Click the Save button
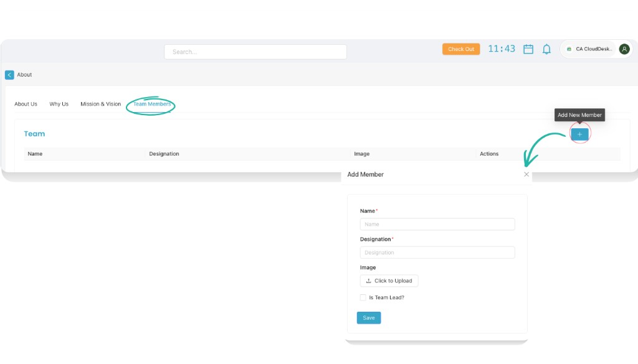Screen dimensions: 638x364 [369, 318]
